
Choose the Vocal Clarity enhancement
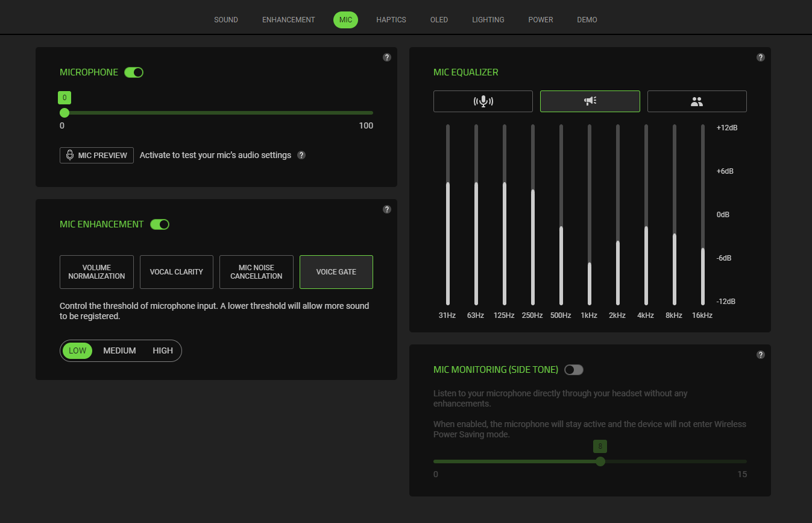(176, 272)
